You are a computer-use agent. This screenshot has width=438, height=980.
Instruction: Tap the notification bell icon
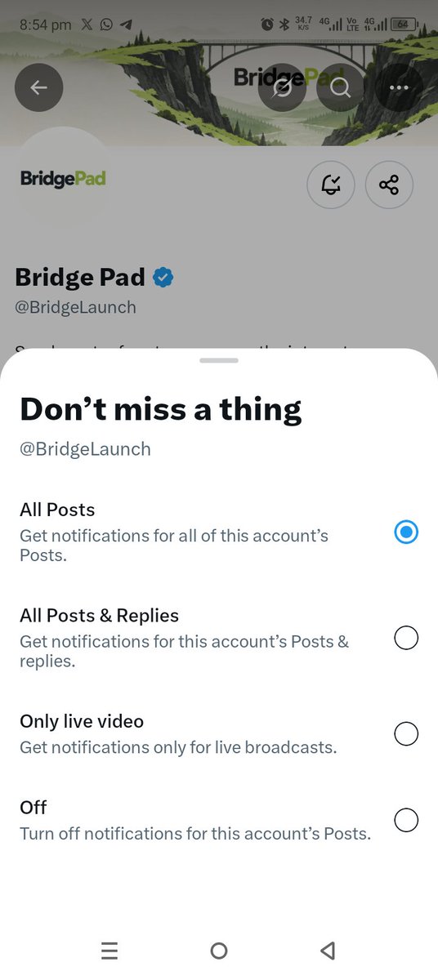click(x=330, y=185)
